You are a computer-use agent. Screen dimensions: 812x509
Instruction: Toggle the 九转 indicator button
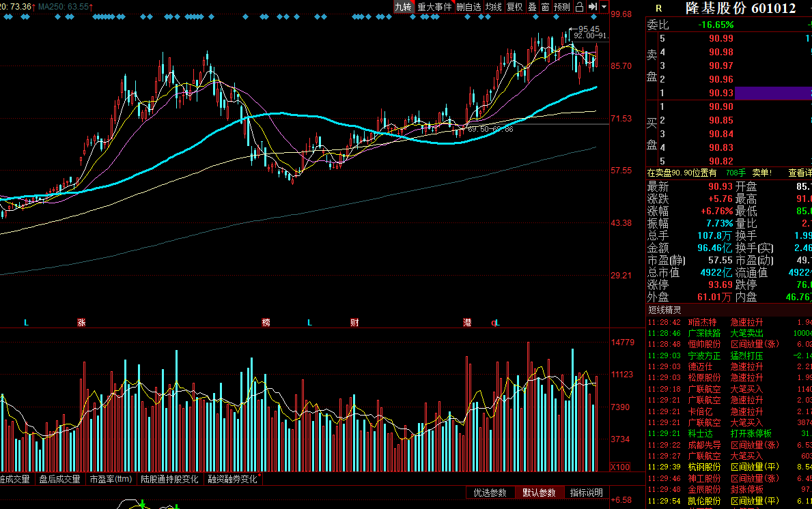403,7
